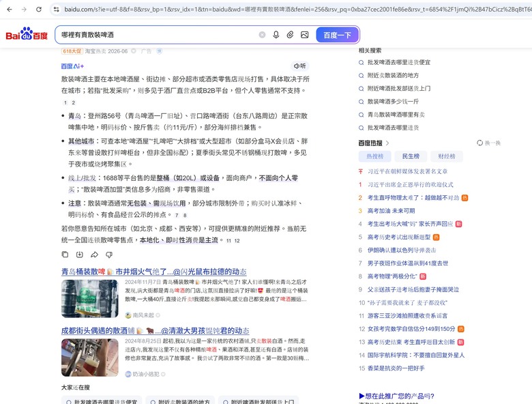Open hot topic 高考历史结束 考生直呼题目太创新
532x404 pixels.
tap(411, 342)
